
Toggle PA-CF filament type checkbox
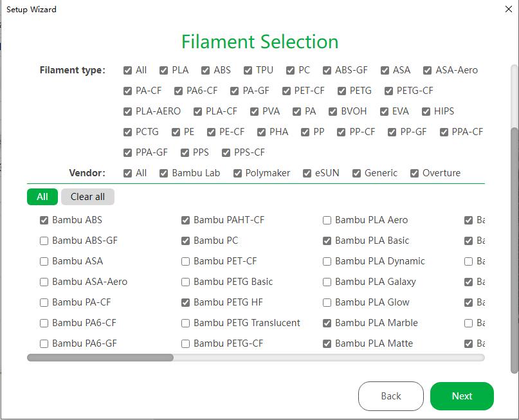tap(127, 91)
